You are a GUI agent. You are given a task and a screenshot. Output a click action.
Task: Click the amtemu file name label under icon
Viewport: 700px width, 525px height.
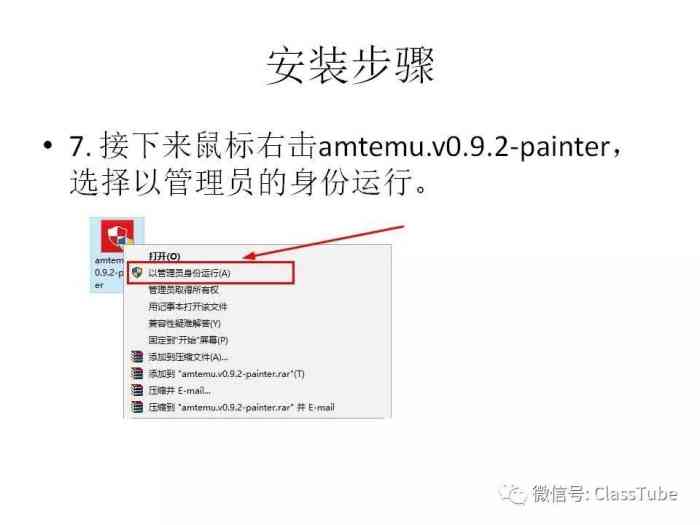tap(108, 272)
